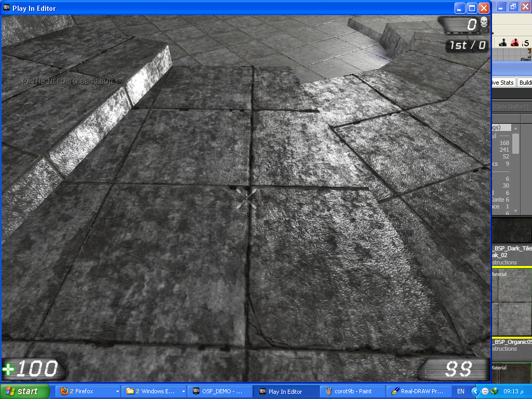532x399 pixels.
Task: Maximize the Play In Editor window
Action: pos(472,8)
